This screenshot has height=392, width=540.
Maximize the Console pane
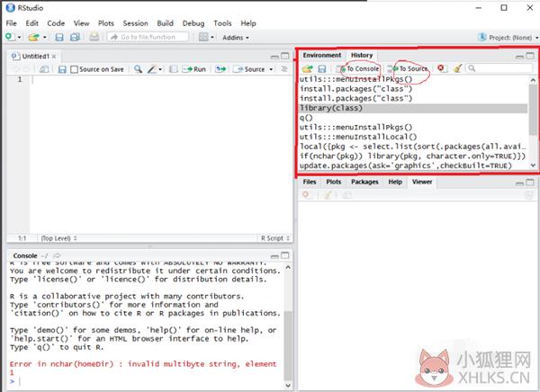(285, 255)
